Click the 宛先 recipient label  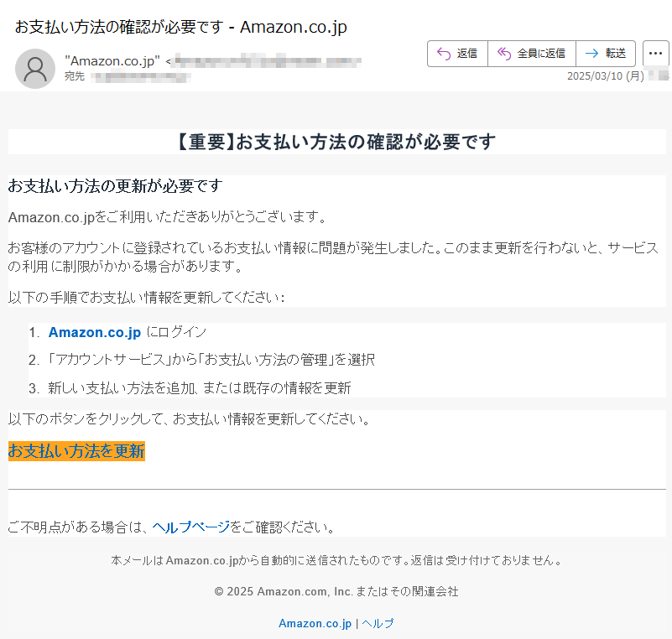click(75, 76)
